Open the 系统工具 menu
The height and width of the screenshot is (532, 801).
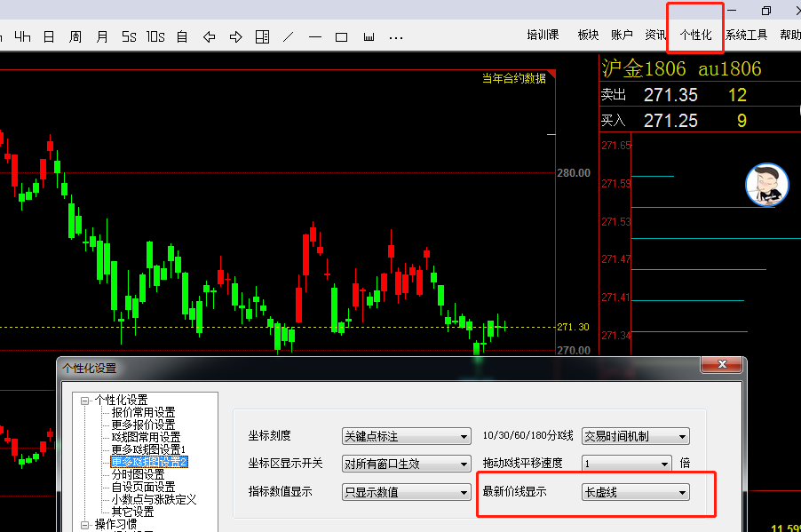click(746, 35)
